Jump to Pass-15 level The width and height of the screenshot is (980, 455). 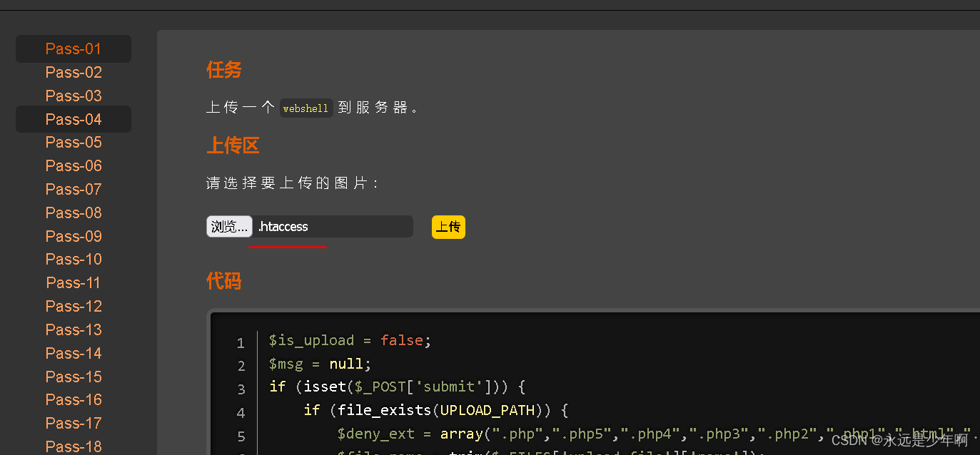74,377
